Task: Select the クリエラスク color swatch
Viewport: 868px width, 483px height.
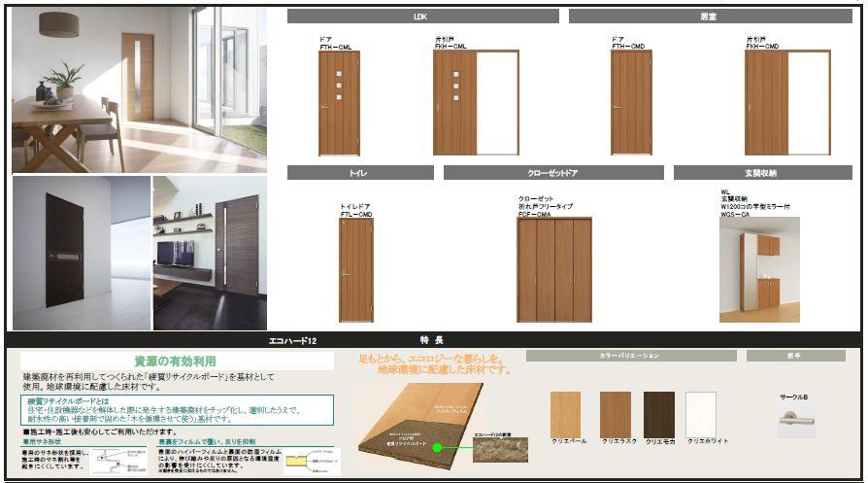Action: pyautogui.click(x=615, y=414)
